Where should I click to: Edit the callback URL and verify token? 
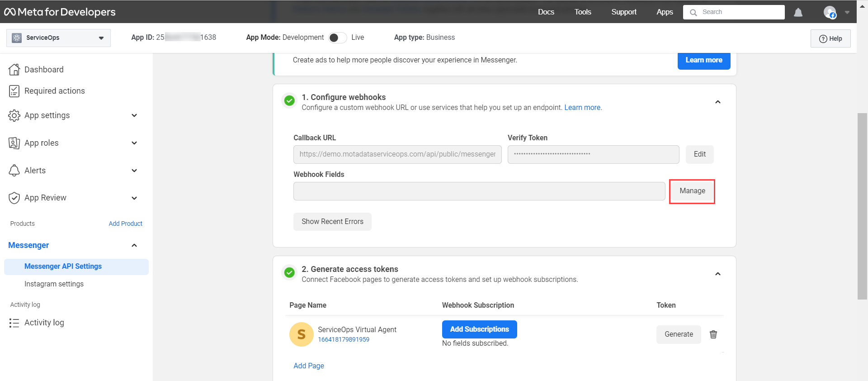pyautogui.click(x=700, y=154)
